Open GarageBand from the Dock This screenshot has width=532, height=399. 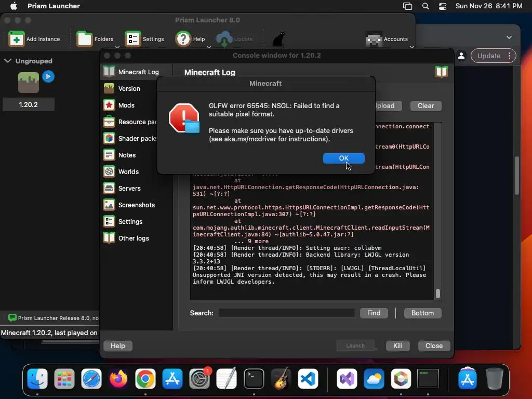point(281,379)
